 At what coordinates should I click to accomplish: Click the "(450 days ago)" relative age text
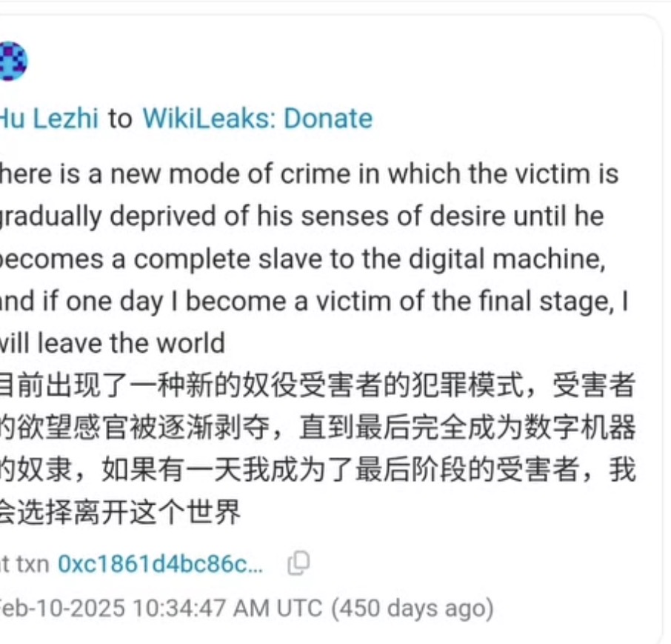[x=413, y=608]
